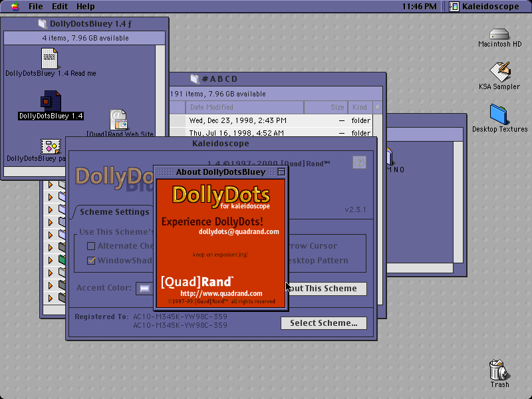
Task: Switch to the Scheme Settings tab
Action: (x=114, y=211)
